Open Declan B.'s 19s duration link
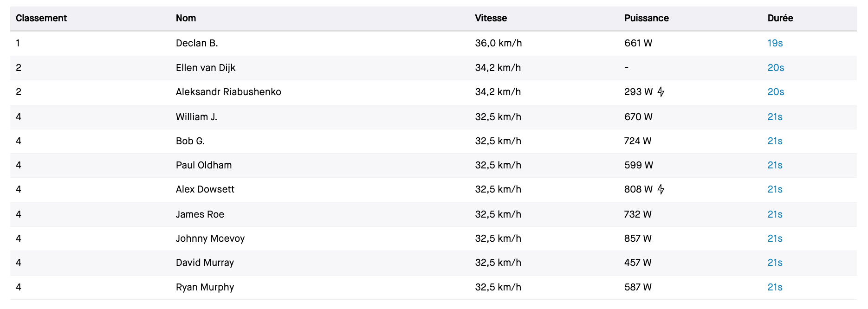This screenshot has height=309, width=868. pos(775,43)
